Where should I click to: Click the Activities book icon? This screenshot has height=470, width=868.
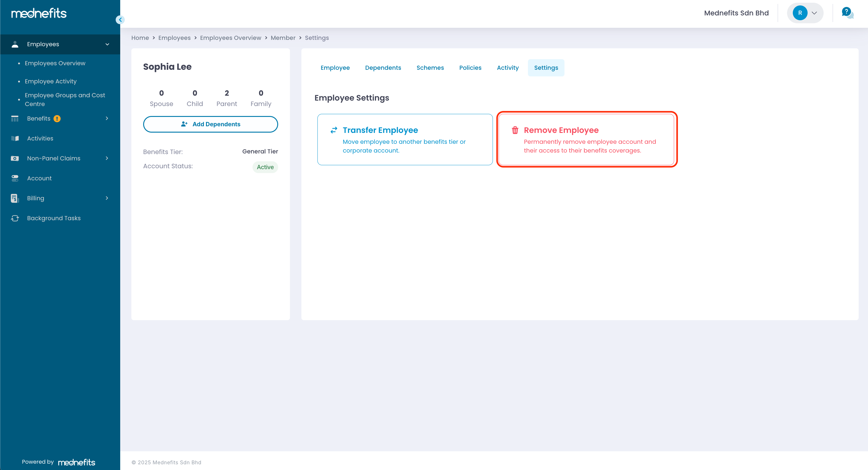(x=15, y=138)
